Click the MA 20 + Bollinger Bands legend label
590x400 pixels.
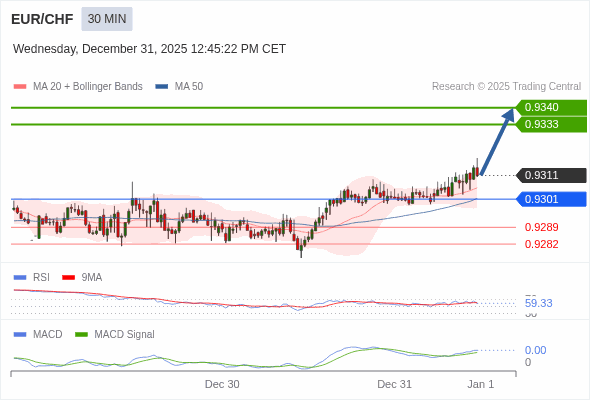(x=88, y=87)
